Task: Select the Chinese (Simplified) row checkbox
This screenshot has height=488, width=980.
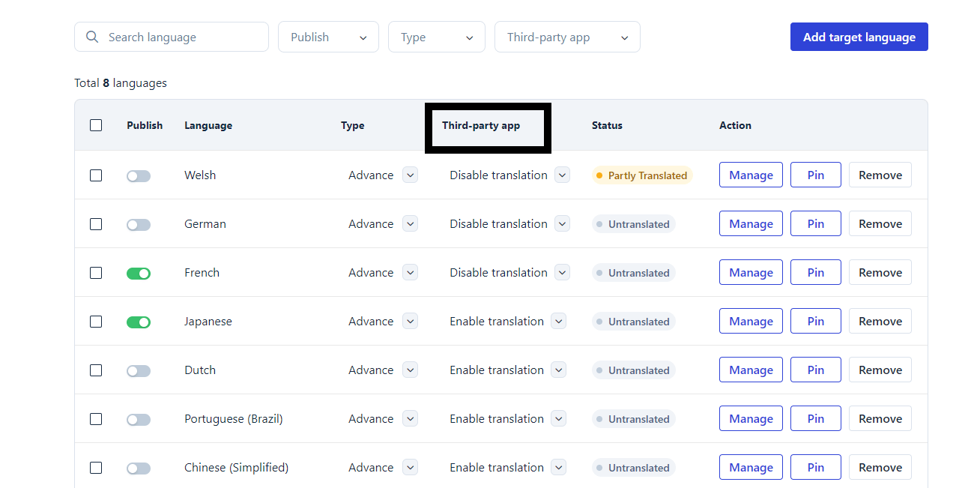Action: click(x=96, y=467)
